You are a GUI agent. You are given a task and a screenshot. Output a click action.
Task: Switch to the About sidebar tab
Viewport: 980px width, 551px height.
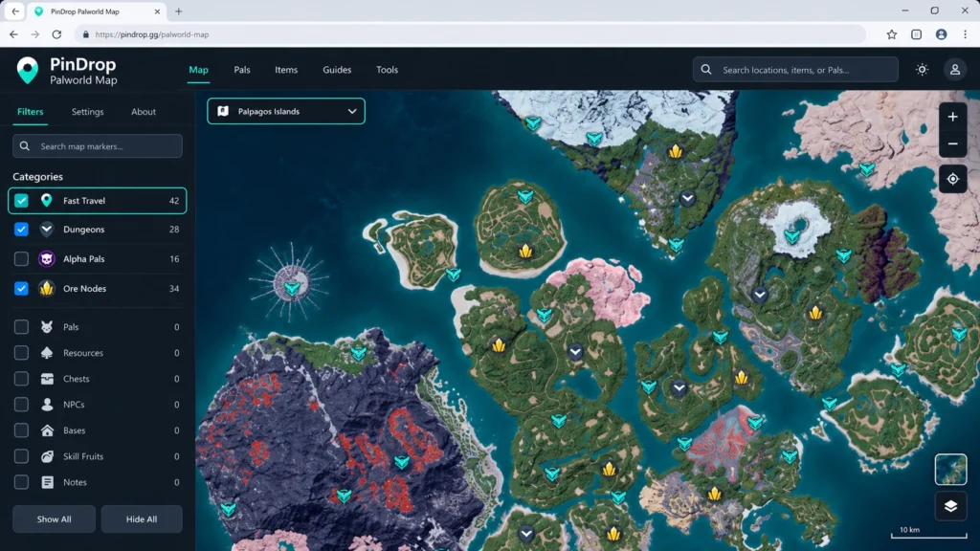click(144, 112)
